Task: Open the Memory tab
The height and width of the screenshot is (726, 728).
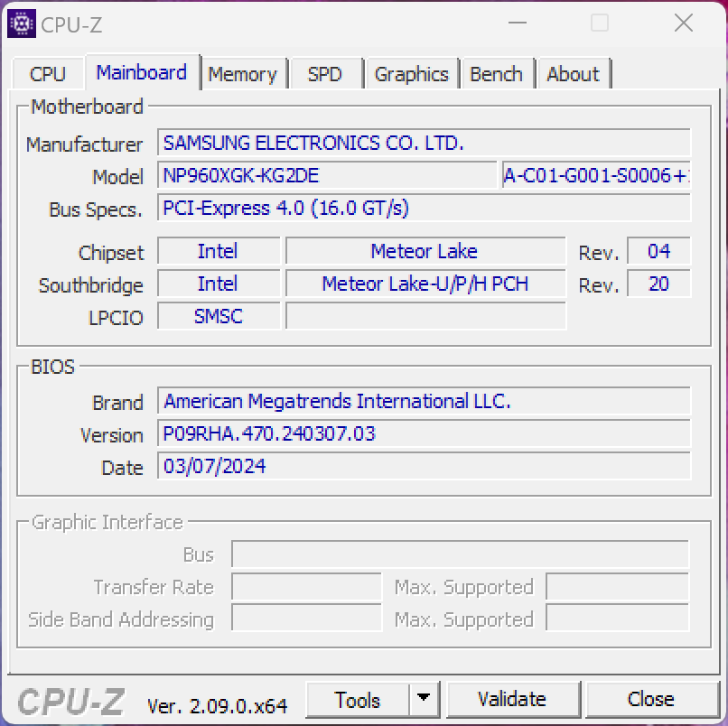Action: [x=242, y=74]
